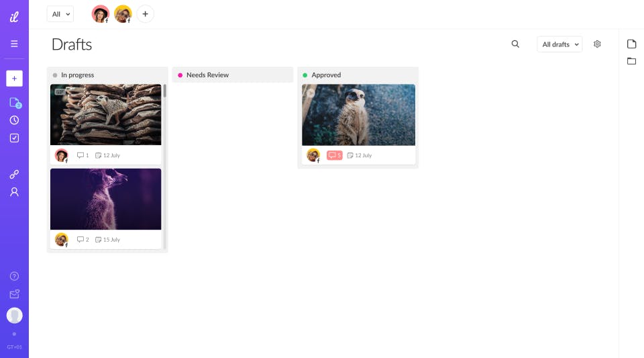The width and height of the screenshot is (644, 358).
Task: Open the hamburger menu in sidebar
Action: pos(14,44)
